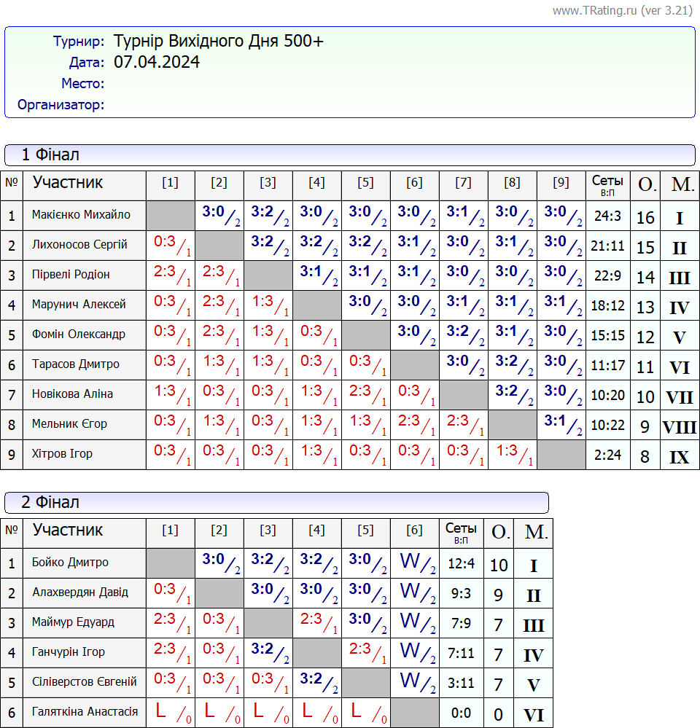Click the Участник header in 1 Фінал

[68, 183]
